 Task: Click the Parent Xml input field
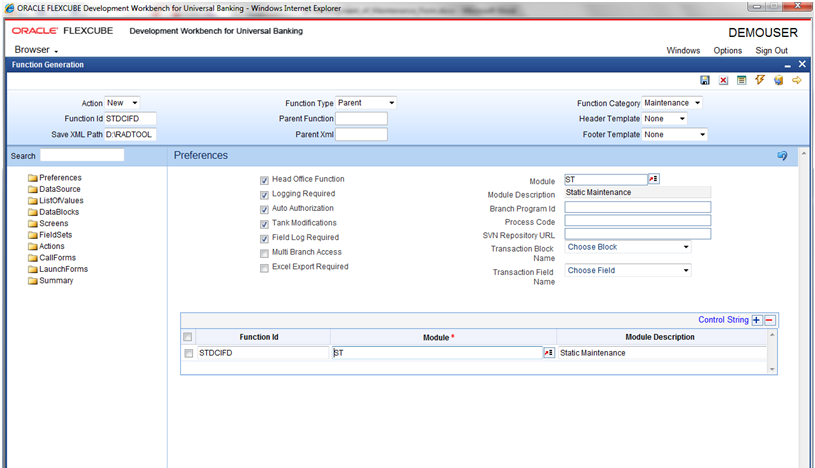(x=361, y=134)
